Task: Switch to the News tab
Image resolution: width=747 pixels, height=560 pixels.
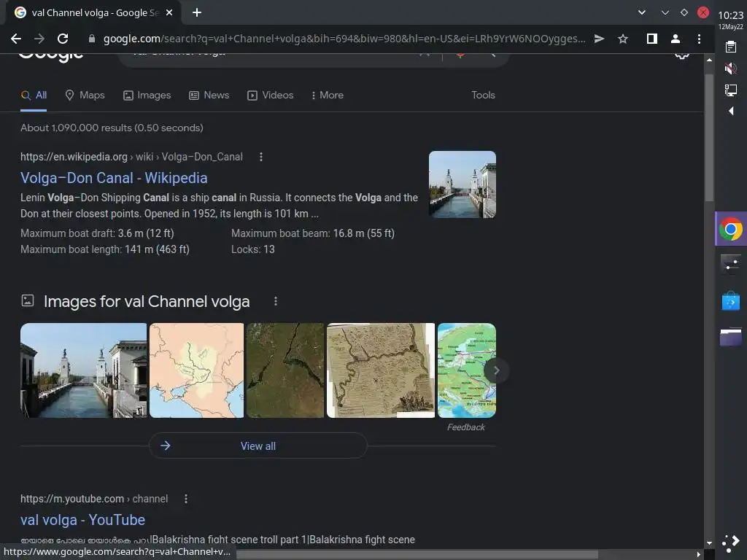Action: 209,96
